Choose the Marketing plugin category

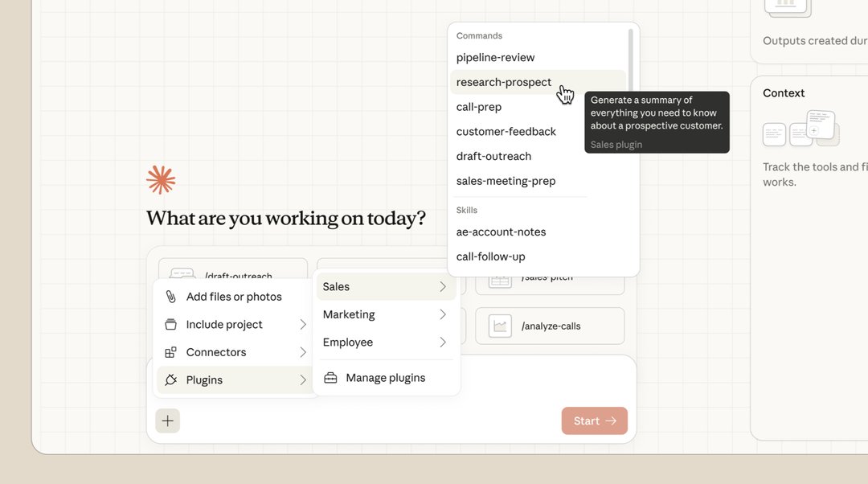click(x=387, y=314)
